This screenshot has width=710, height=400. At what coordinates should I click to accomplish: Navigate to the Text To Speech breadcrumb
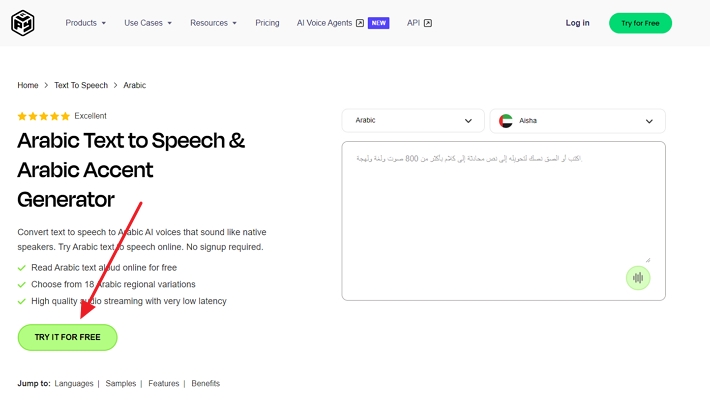82,86
